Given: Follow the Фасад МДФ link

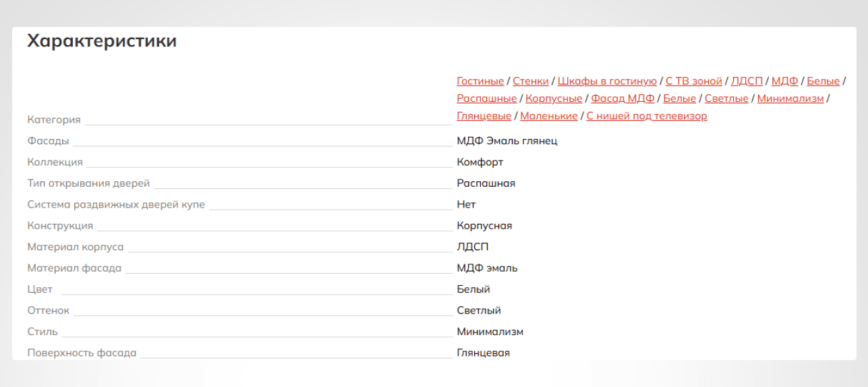Looking at the screenshot, I should click(623, 98).
